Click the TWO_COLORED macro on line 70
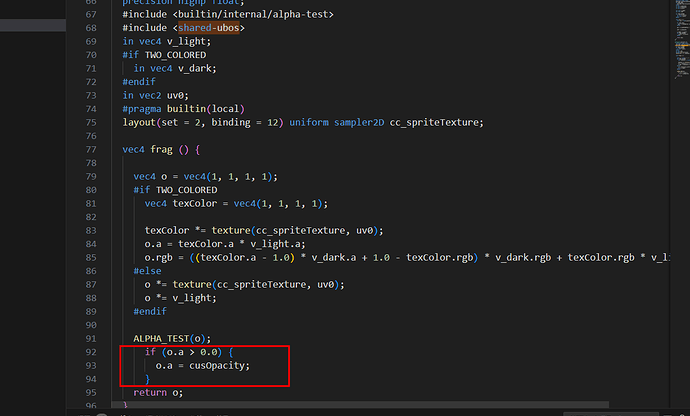 (x=176, y=55)
